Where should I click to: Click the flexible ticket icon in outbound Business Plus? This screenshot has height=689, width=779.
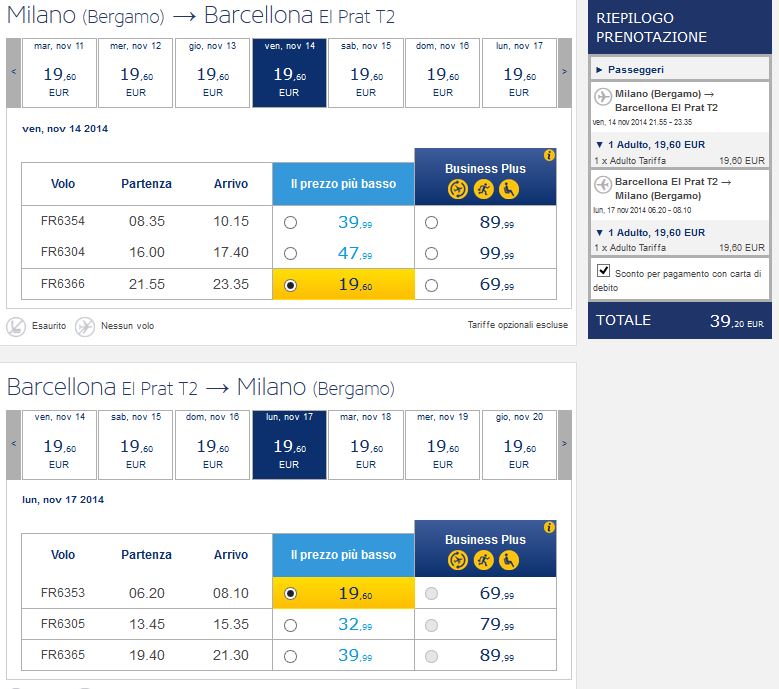[458, 189]
